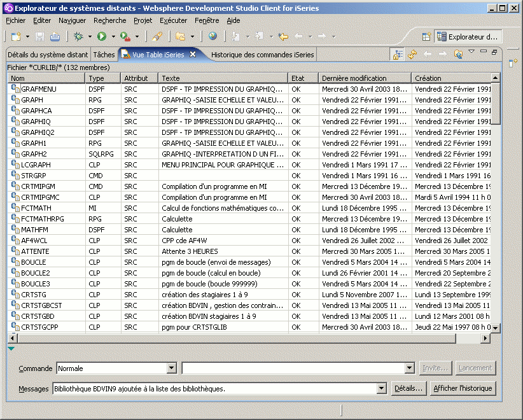The image size is (523, 420).
Task: Click the External Tools run icon
Action: [x=125, y=36]
